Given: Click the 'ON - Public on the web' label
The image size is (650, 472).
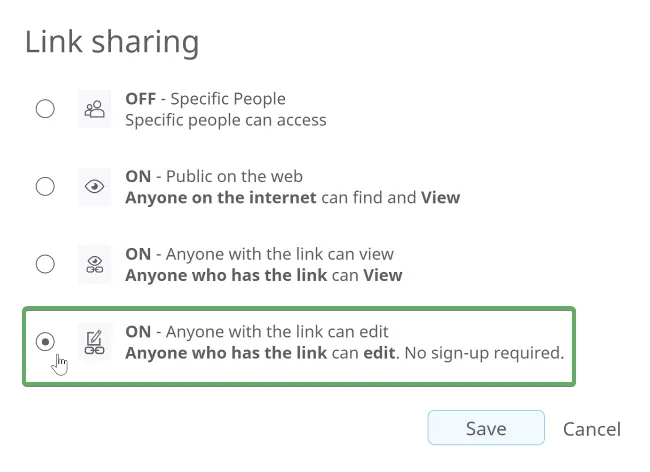Looking at the screenshot, I should point(214,176).
